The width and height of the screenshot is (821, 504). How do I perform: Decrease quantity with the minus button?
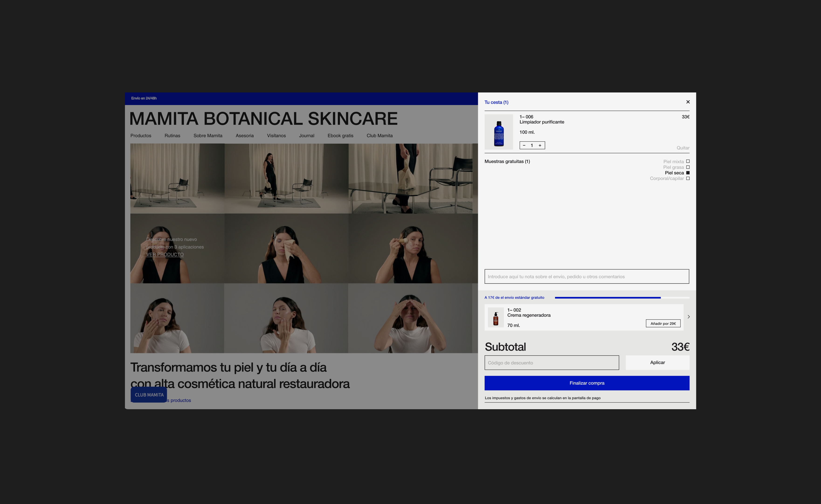(524, 145)
